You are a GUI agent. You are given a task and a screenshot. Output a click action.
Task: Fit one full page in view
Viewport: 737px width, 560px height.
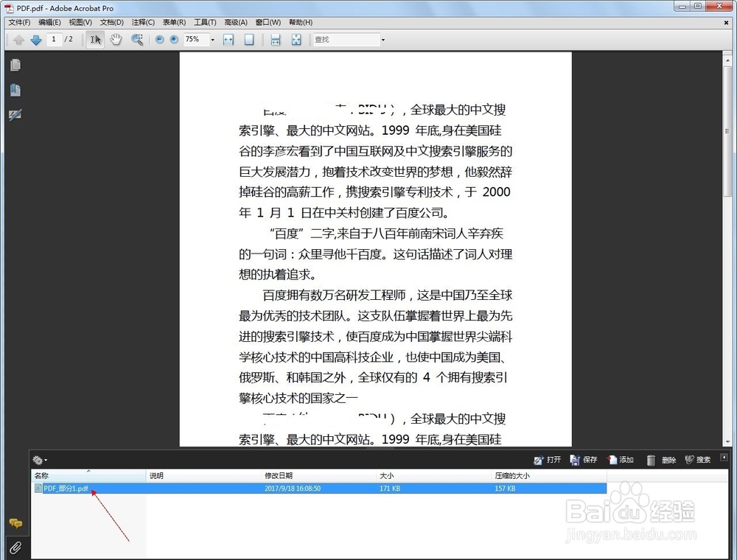(249, 40)
